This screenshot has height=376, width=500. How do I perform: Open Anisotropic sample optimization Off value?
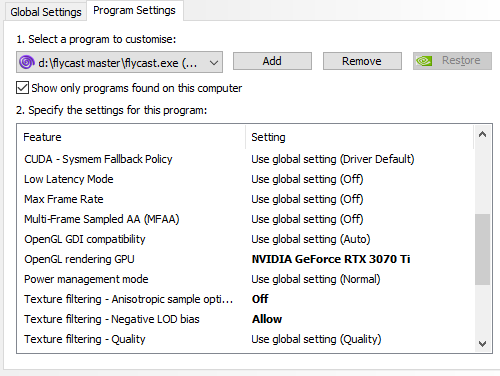tap(260, 299)
